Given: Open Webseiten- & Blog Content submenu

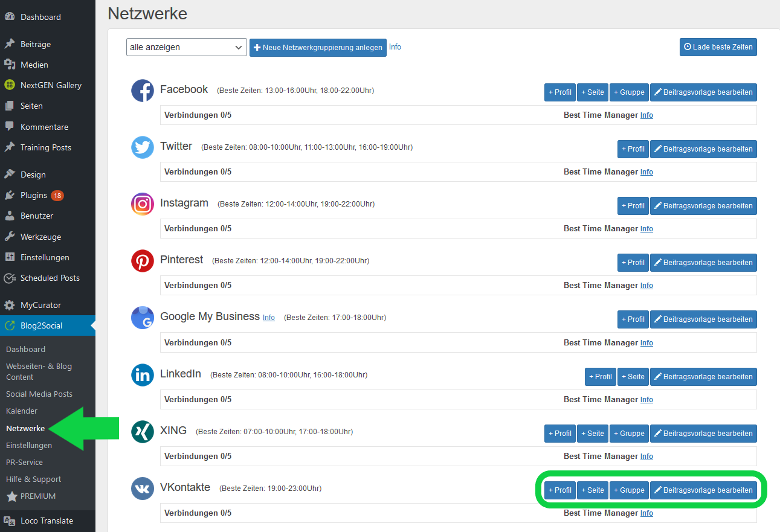Looking at the screenshot, I should click(x=39, y=371).
